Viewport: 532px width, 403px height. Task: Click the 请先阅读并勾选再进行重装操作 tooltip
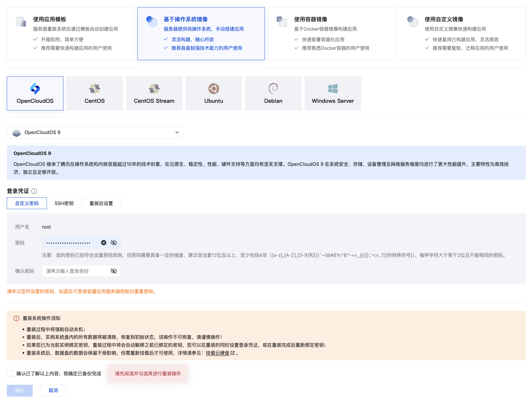(148, 374)
